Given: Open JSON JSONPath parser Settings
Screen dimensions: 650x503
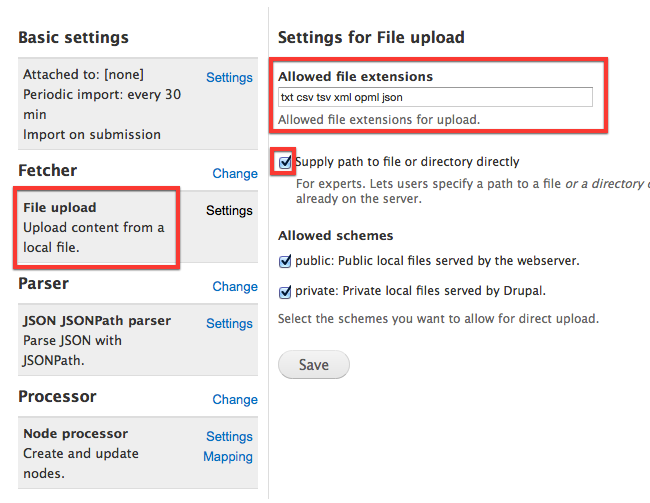Looking at the screenshot, I should coord(229,323).
